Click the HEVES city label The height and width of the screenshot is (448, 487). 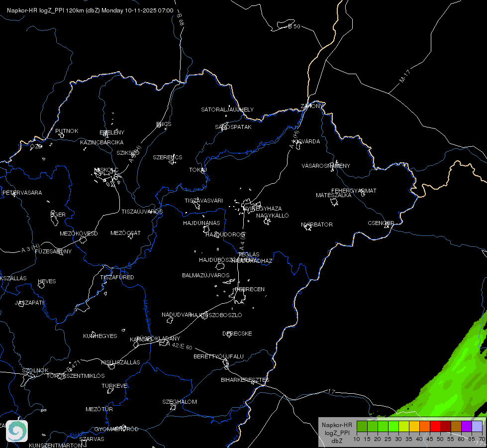(47, 281)
